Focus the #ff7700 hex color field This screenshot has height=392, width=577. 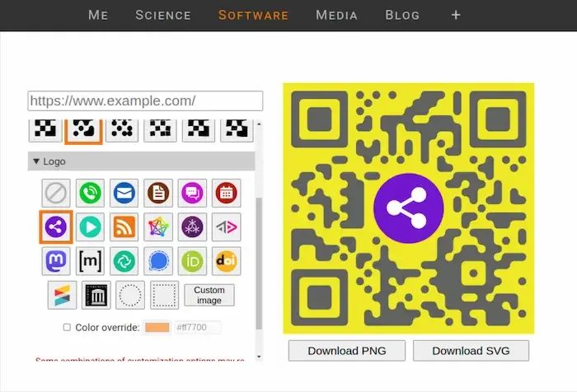[x=198, y=327]
